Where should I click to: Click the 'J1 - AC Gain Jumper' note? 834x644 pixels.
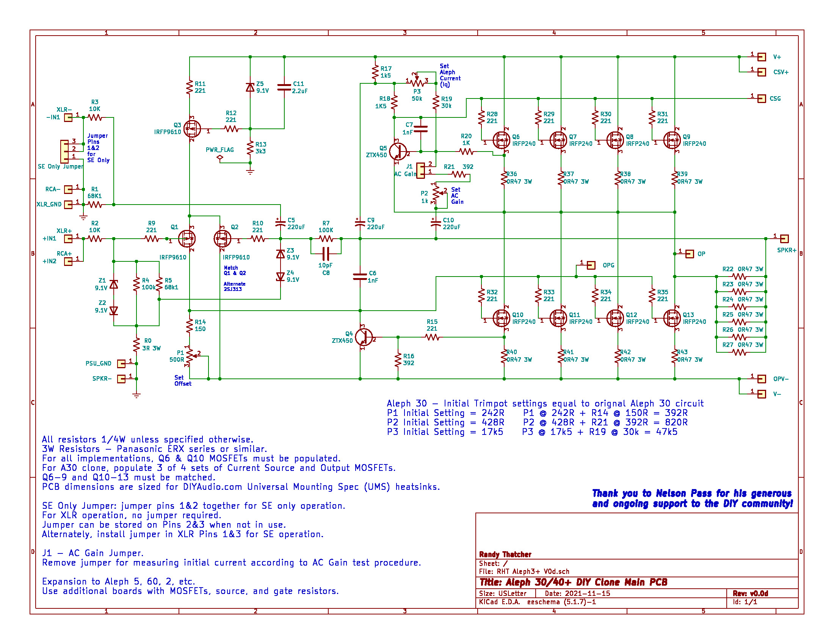click(x=93, y=553)
